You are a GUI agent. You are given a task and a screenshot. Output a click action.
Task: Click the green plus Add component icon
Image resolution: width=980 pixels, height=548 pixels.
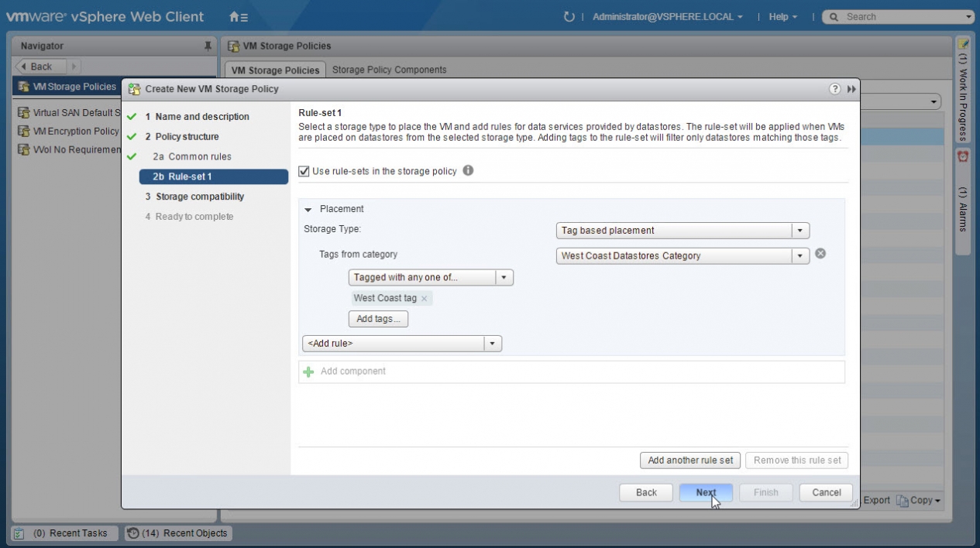tap(308, 372)
